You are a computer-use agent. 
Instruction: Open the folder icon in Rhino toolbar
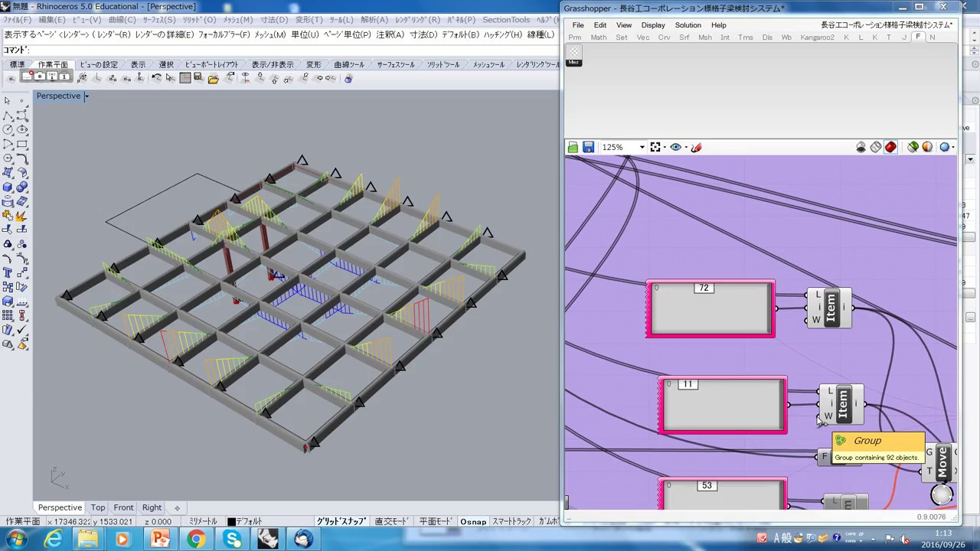tap(213, 78)
